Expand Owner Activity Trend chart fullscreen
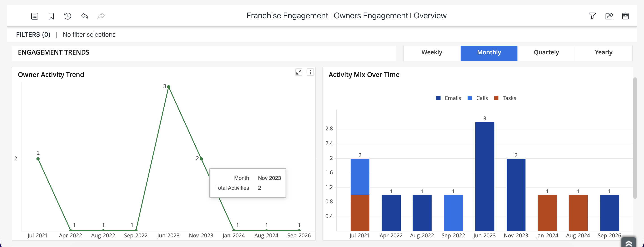Image resolution: width=644 pixels, height=247 pixels. [x=299, y=72]
